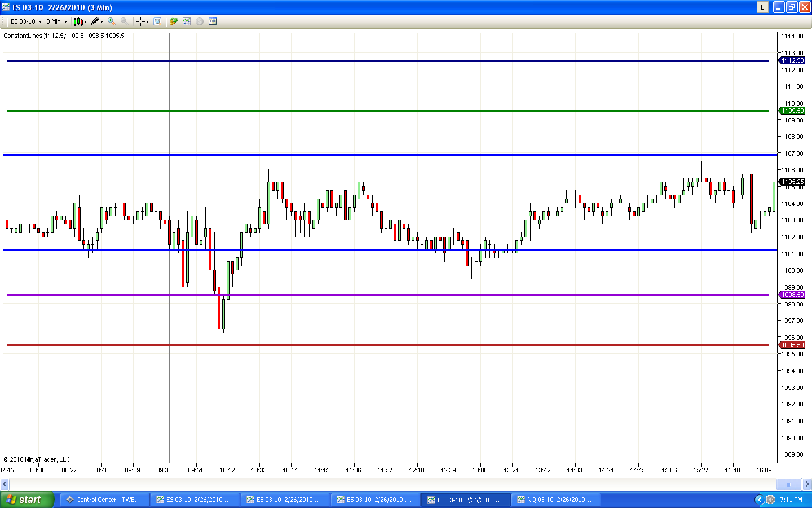Click the 13:00 time axis label
Image resolution: width=812 pixels, height=508 pixels.
(x=480, y=470)
